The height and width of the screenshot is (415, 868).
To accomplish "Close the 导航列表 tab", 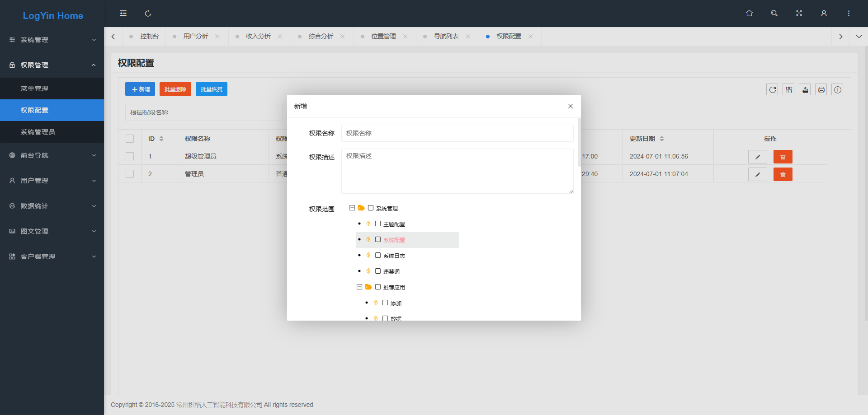I will [468, 37].
